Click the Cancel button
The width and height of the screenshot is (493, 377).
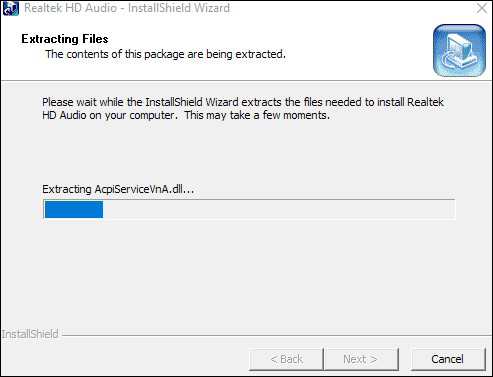click(448, 359)
